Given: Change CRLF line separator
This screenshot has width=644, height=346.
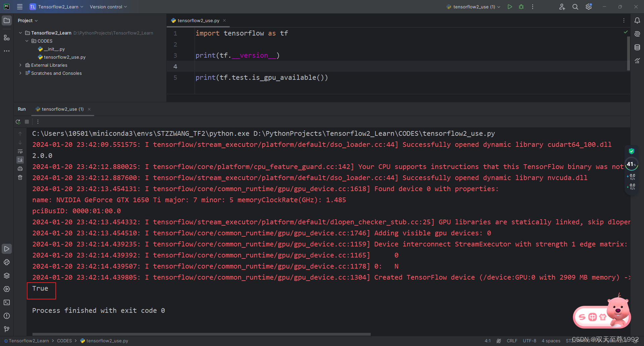Looking at the screenshot, I should pos(512,341).
